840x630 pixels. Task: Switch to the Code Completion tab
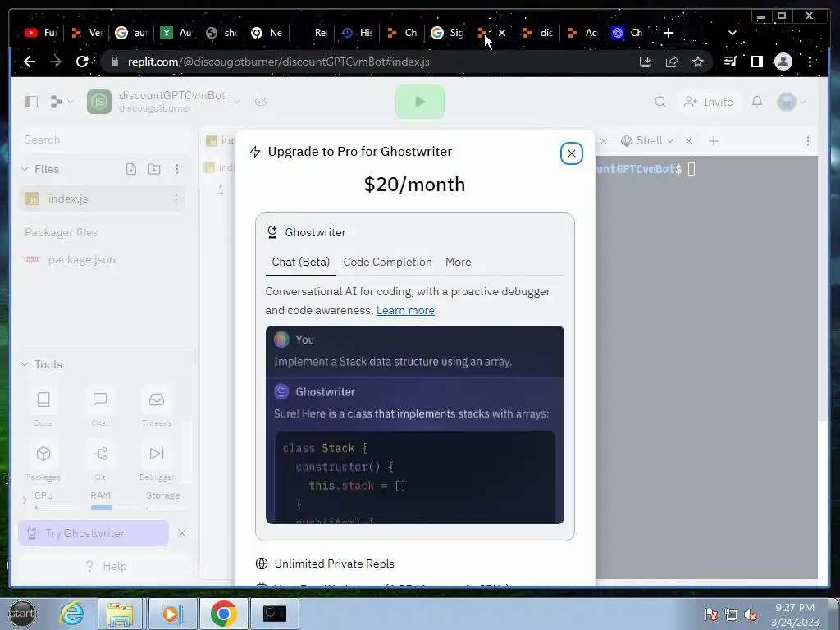pyautogui.click(x=387, y=262)
